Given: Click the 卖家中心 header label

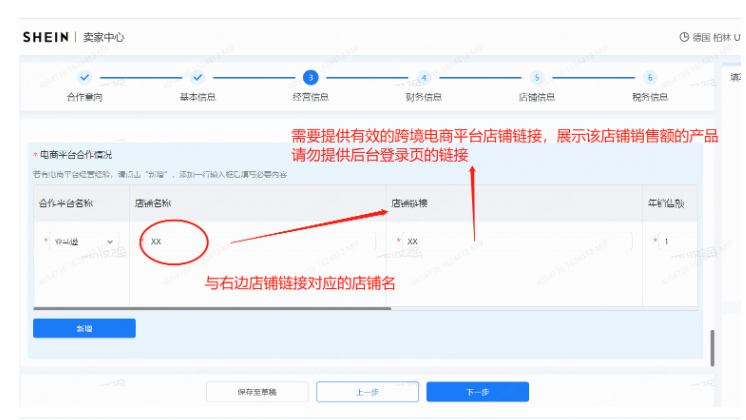Looking at the screenshot, I should tap(104, 37).
